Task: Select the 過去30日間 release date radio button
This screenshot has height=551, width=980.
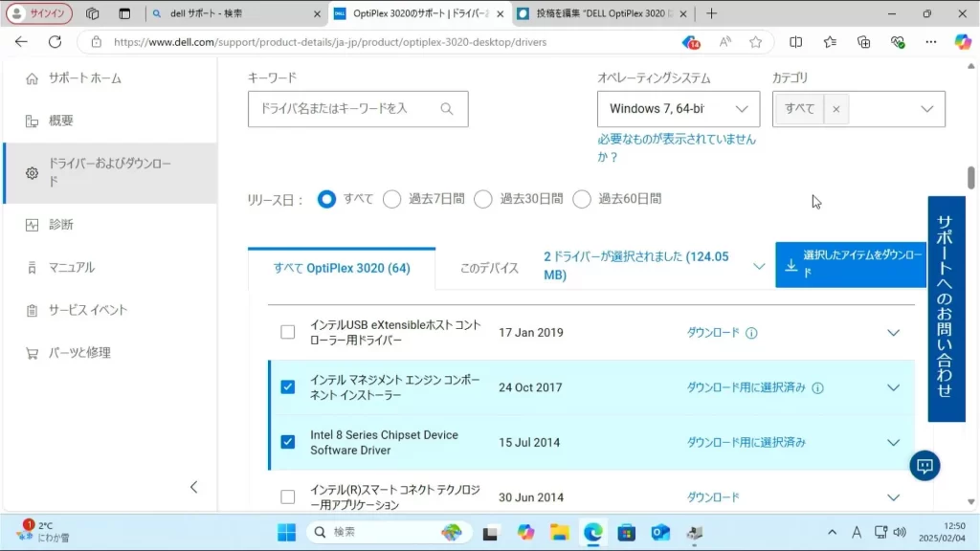Action: click(483, 199)
